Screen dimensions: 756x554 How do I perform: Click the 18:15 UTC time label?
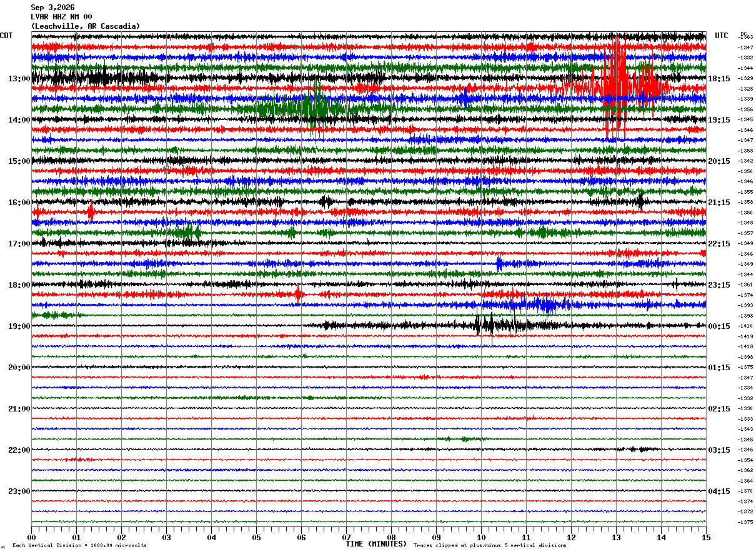pos(719,79)
